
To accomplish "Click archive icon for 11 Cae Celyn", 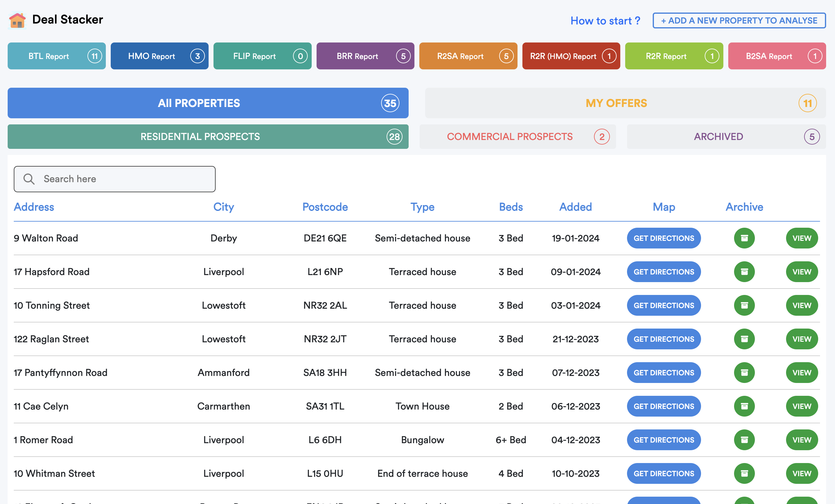I will pyautogui.click(x=744, y=406).
